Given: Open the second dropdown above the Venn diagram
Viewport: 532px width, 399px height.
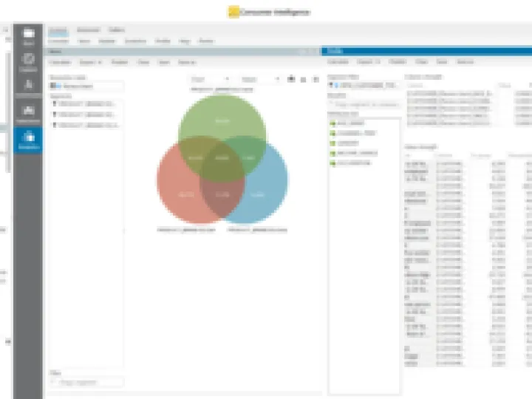Looking at the screenshot, I should coord(260,78).
